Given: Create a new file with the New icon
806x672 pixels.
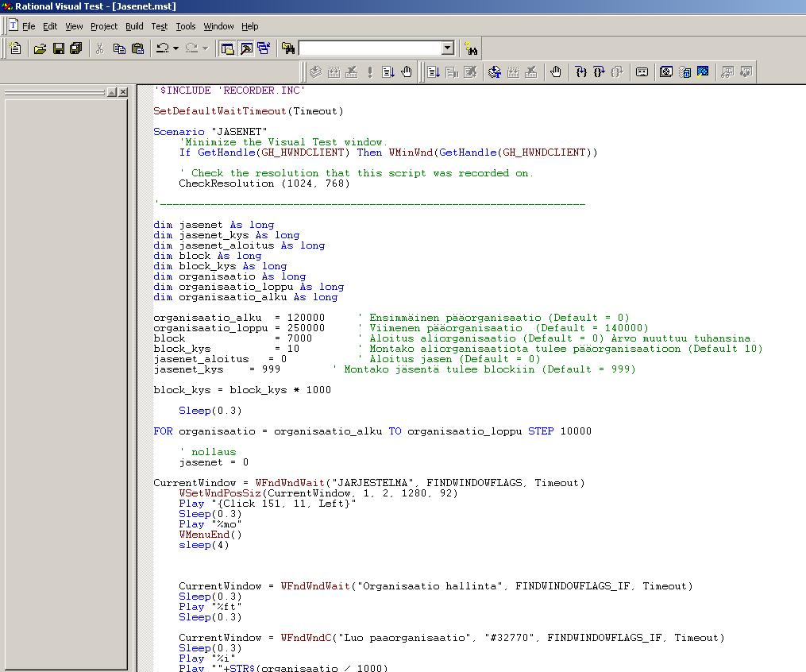Looking at the screenshot, I should point(15,48).
